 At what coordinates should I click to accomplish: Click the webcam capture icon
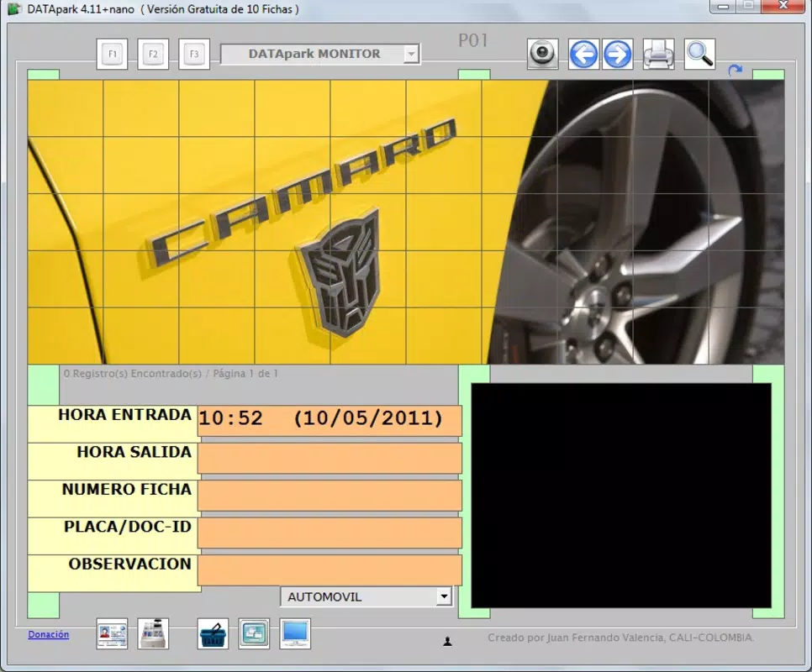tap(543, 54)
